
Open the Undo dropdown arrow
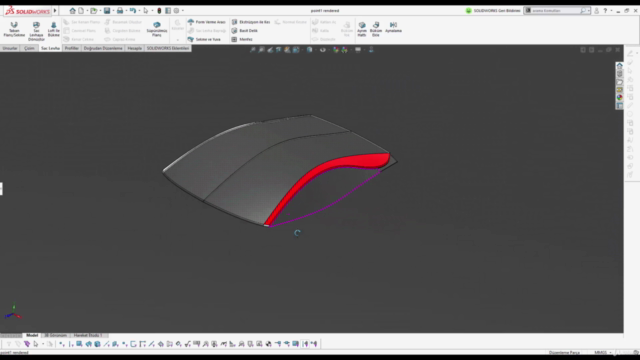(139, 11)
